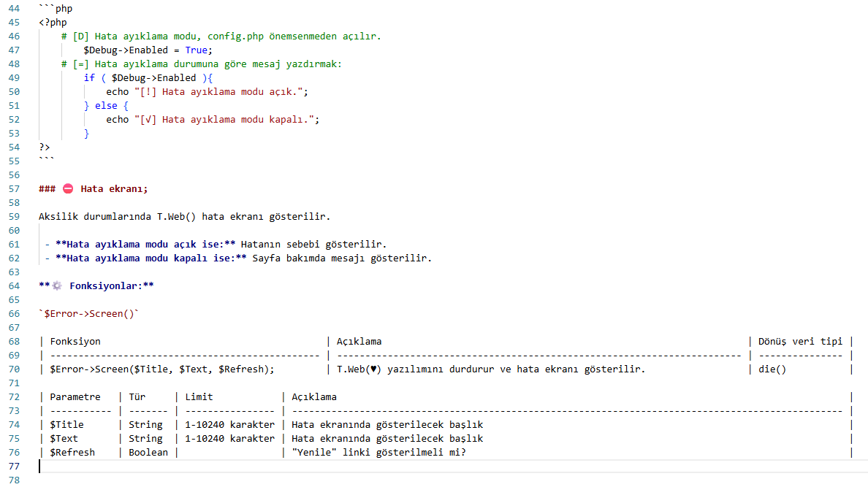Click the $Error->Screen() inline code on line 66
This screenshot has width=868, height=487.
[x=88, y=314]
